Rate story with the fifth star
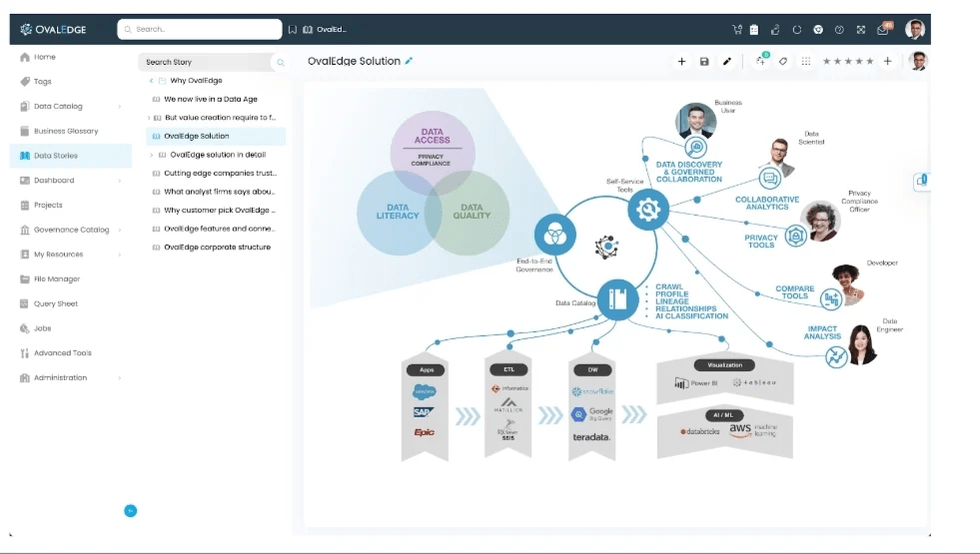The width and height of the screenshot is (980, 554). (x=869, y=61)
